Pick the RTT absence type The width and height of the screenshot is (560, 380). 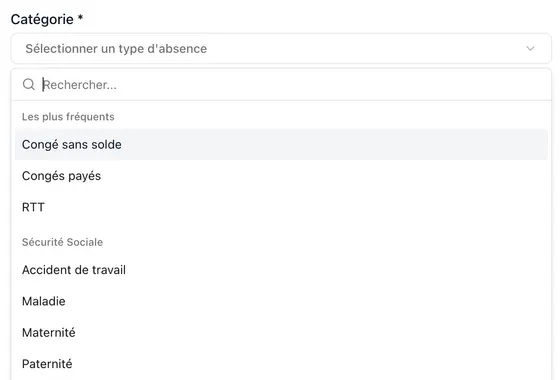[x=281, y=208]
